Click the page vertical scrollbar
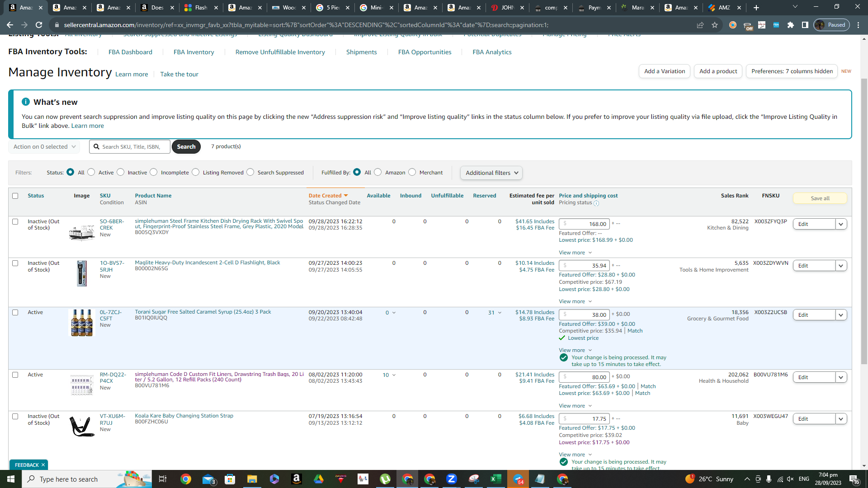 tap(864, 221)
